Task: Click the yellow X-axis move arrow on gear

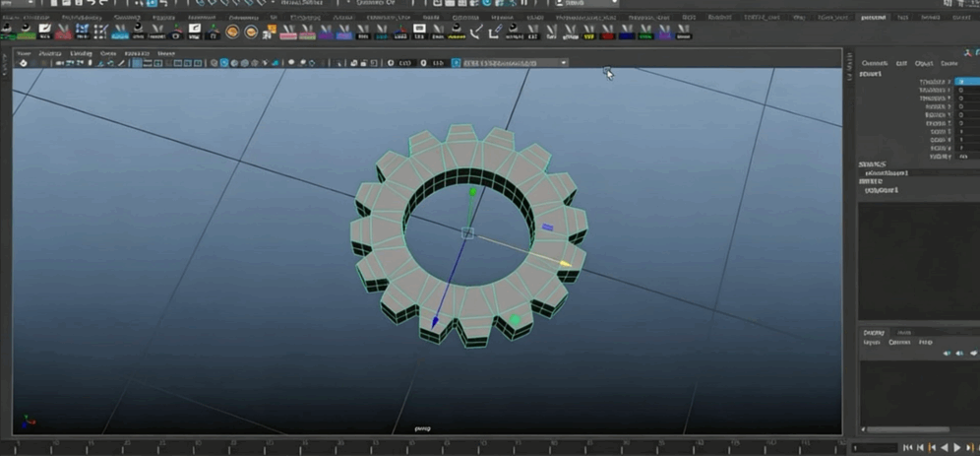Action: click(x=565, y=263)
